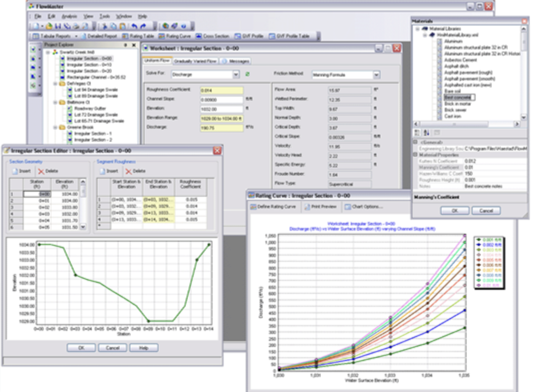Click the Roughness Coefficient input field
Screen dimensions: 533x392
pyautogui.click(x=221, y=90)
